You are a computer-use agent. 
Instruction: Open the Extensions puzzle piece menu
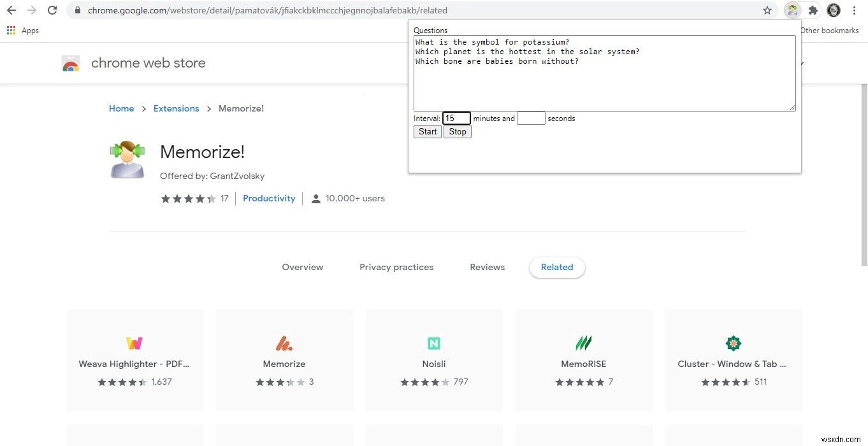pos(813,10)
